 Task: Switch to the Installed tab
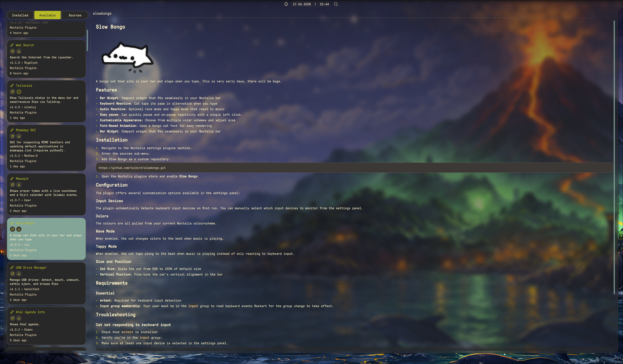(x=20, y=15)
